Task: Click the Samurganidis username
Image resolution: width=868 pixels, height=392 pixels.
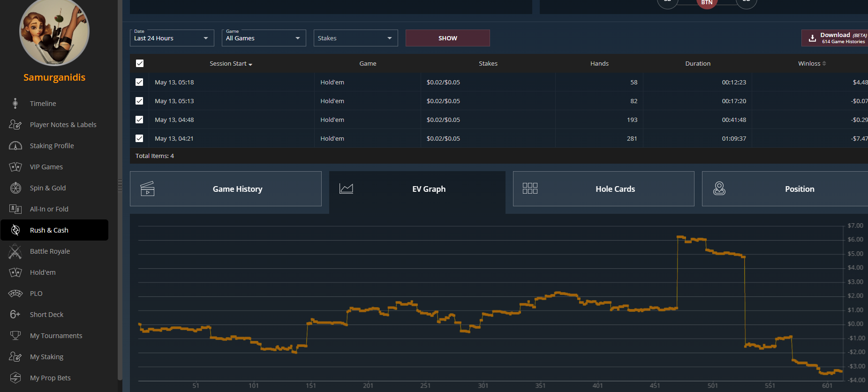Action: pos(54,77)
